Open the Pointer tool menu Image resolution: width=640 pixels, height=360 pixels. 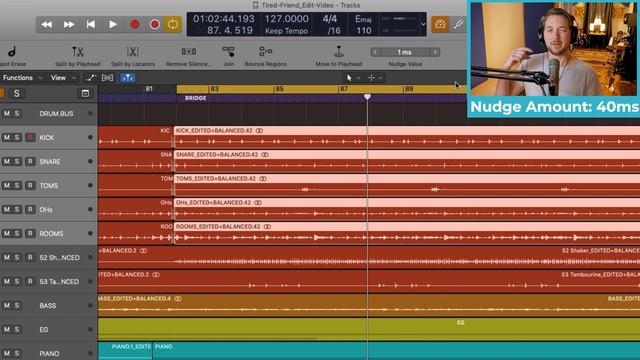click(x=353, y=78)
